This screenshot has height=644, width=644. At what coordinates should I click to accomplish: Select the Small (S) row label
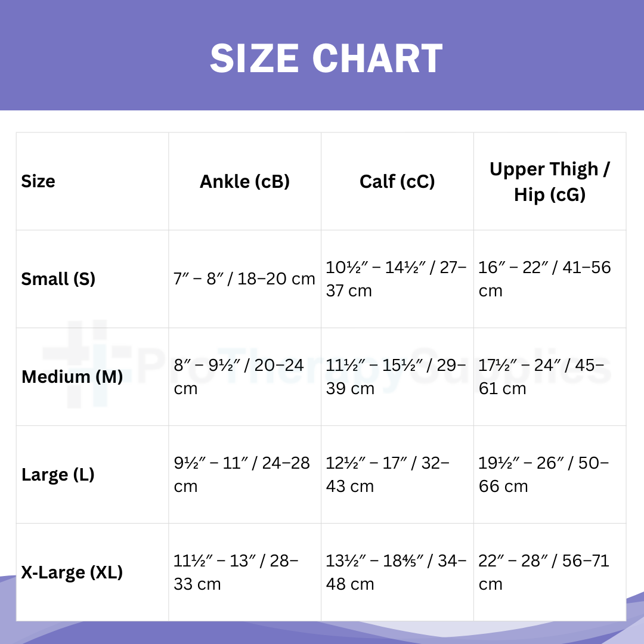[58, 279]
